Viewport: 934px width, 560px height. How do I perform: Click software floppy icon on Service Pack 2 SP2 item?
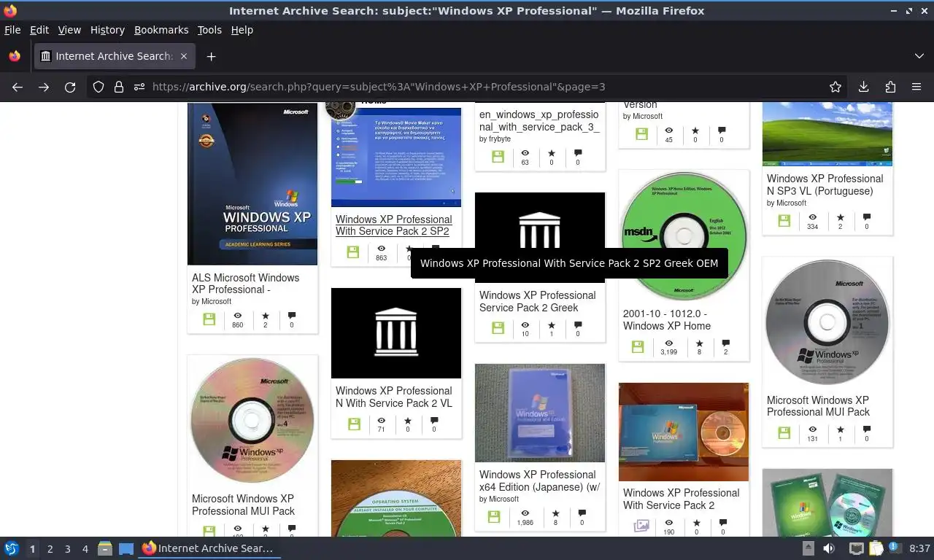(x=353, y=252)
